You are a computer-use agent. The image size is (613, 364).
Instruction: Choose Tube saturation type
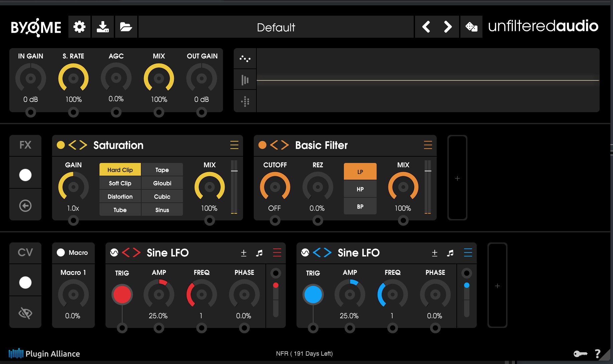tap(120, 210)
